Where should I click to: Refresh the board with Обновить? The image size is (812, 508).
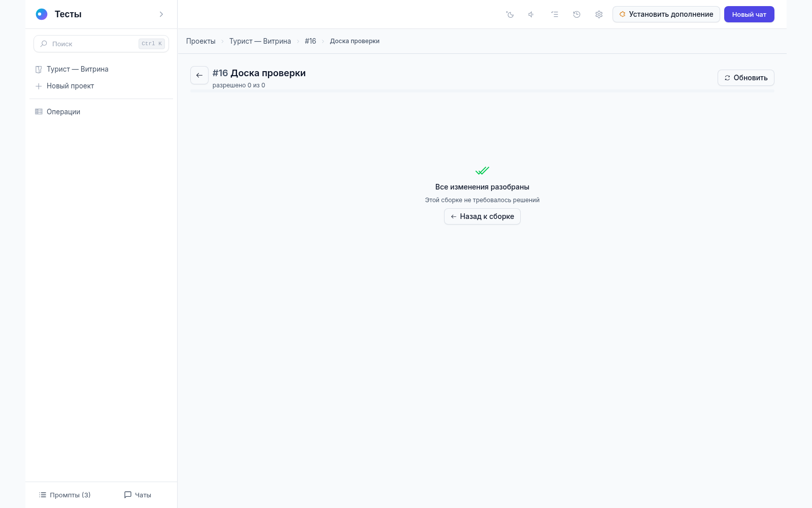(x=746, y=78)
